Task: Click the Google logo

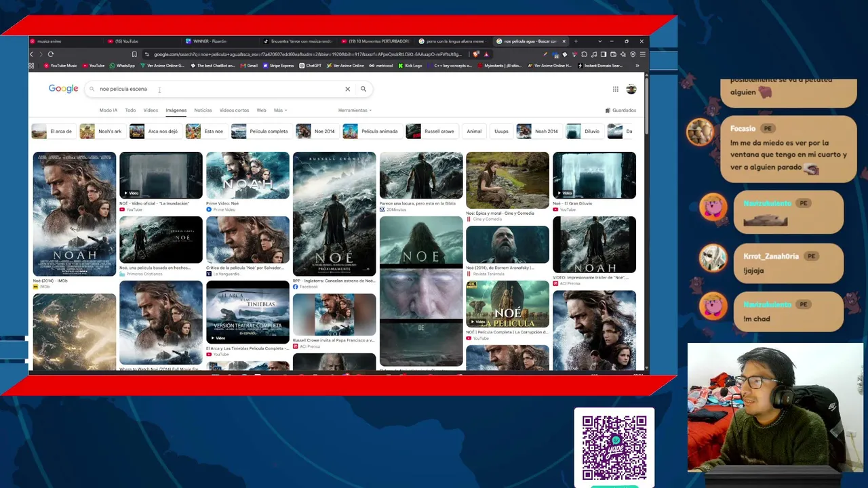Action: click(x=63, y=89)
